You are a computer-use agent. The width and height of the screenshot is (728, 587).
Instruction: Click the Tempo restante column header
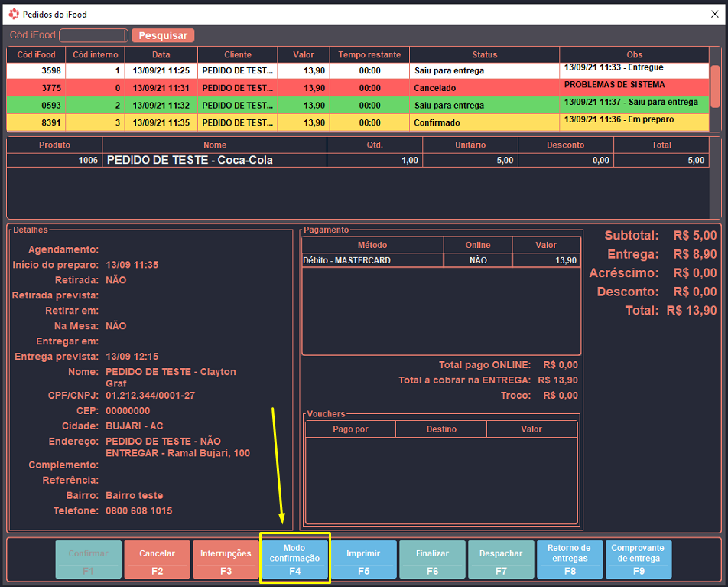tap(369, 54)
